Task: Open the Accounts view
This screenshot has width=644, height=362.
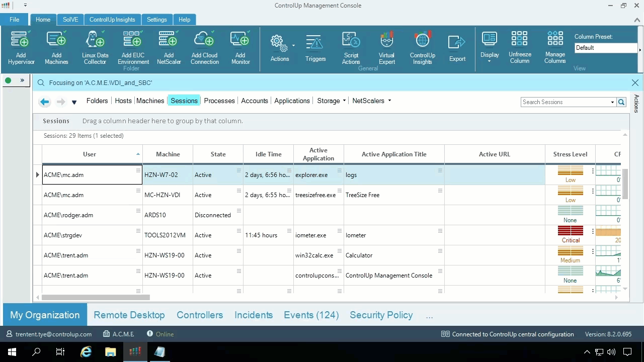Action: click(255, 101)
